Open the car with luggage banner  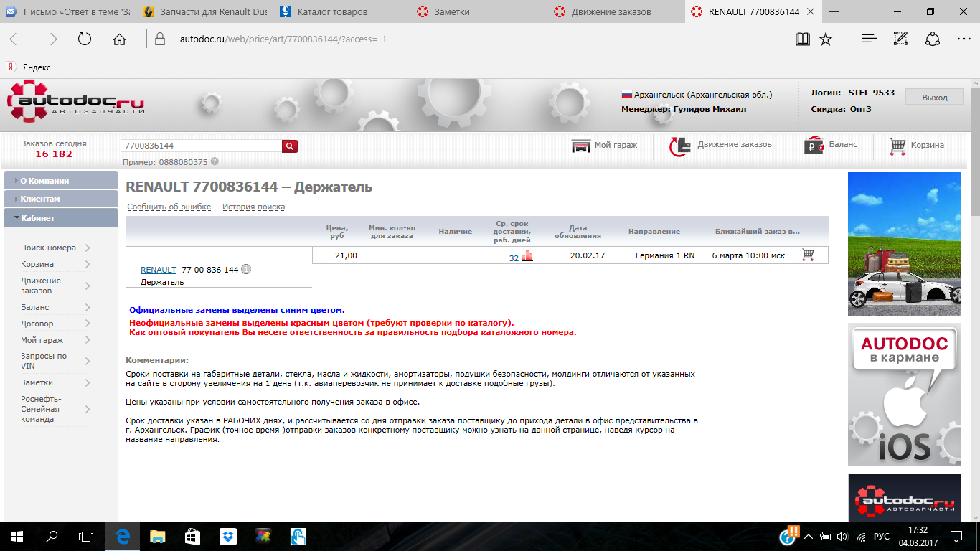[x=905, y=244]
